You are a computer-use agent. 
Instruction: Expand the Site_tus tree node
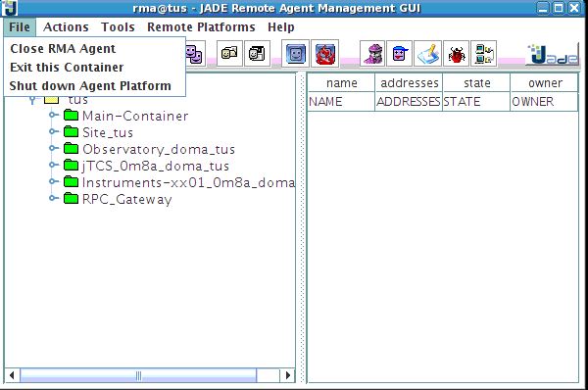tap(54, 131)
